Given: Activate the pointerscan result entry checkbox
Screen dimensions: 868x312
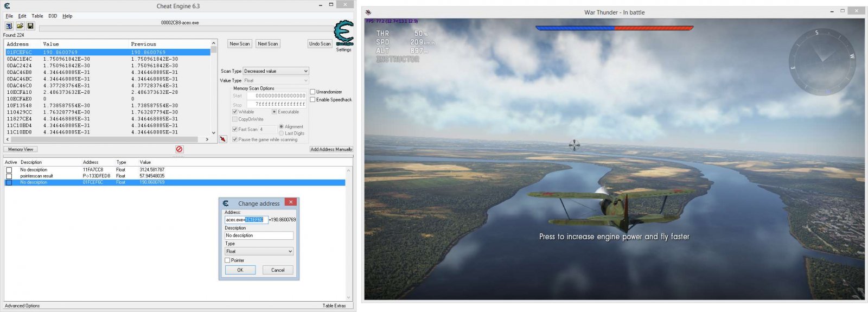Looking at the screenshot, I should coord(9,176).
